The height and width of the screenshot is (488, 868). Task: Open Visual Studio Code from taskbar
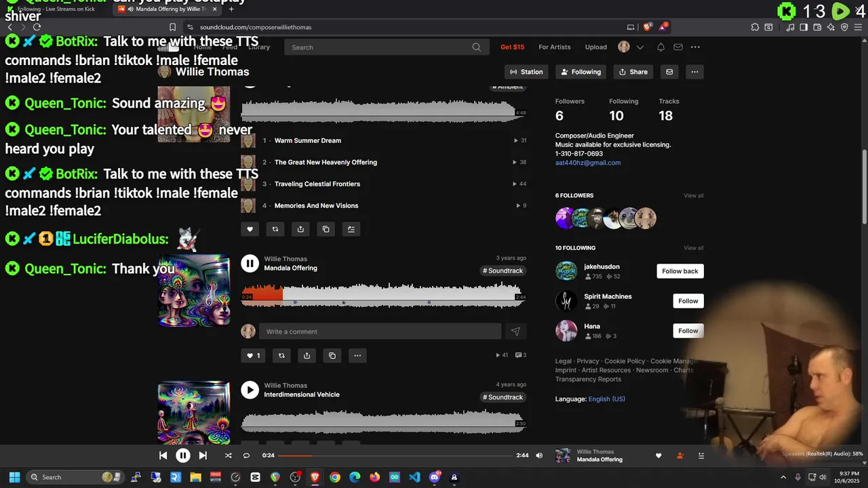(x=414, y=477)
